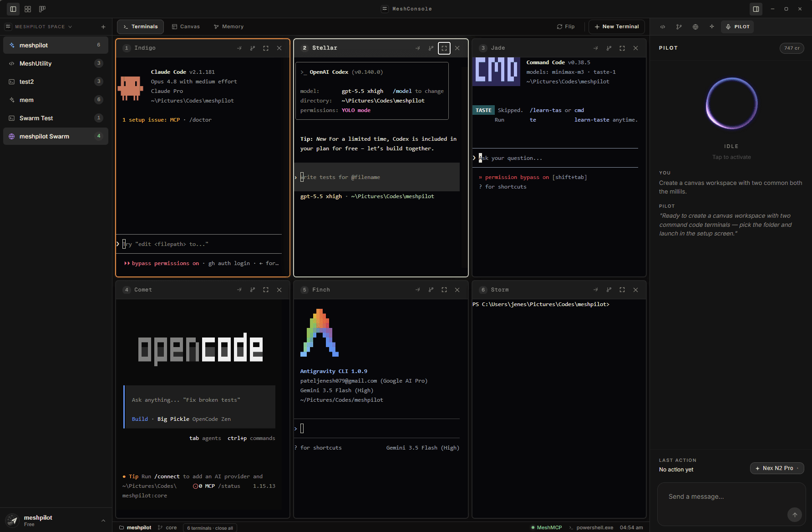Maximize the Comet terminal pane
Screen dimensions: 812x532
(266, 290)
